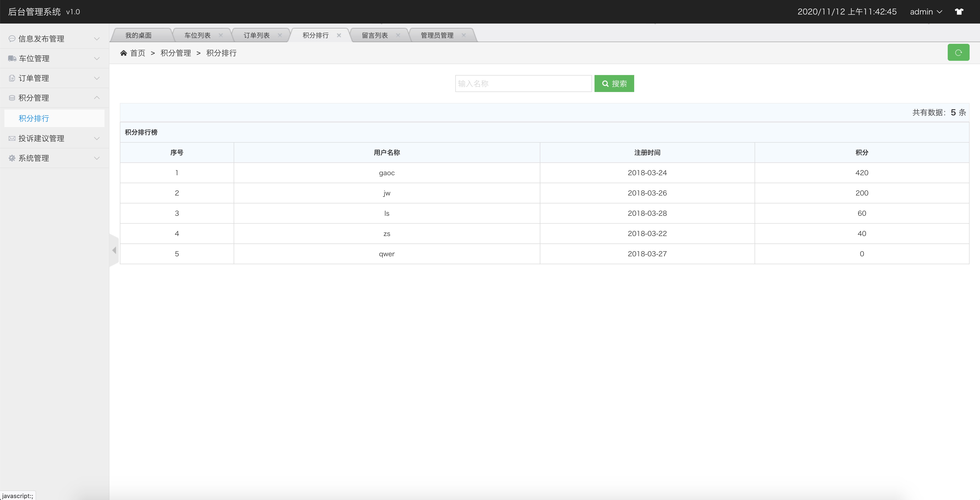Select 积分排行 in the sidebar

pos(34,119)
